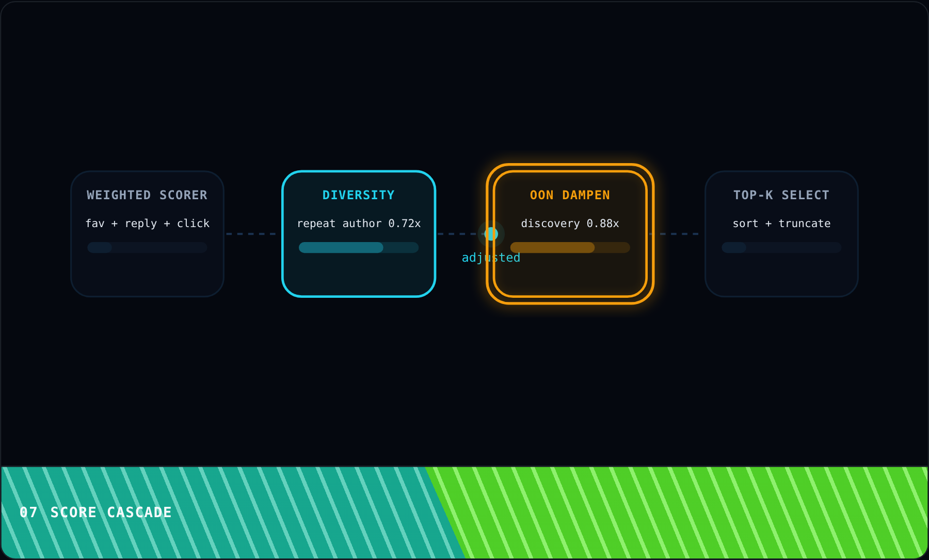
Task: Click the 'discovery 0.88x' text
Action: coord(570,223)
